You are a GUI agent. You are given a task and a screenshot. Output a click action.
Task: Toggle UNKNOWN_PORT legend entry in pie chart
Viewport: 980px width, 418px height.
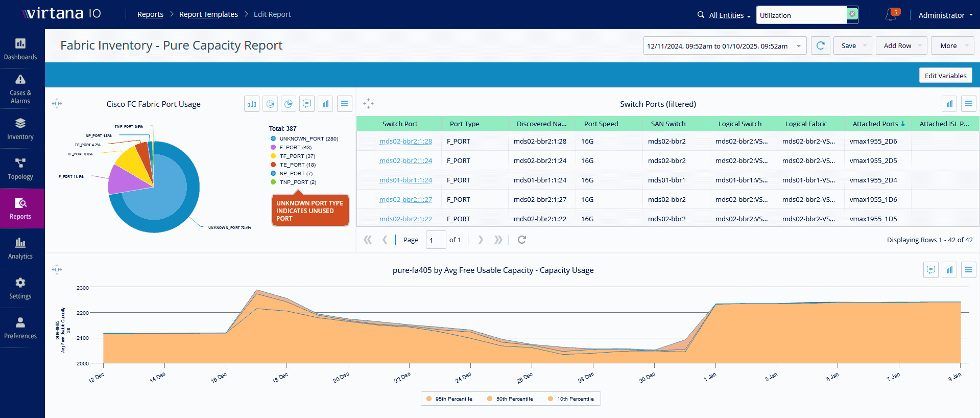click(x=304, y=138)
